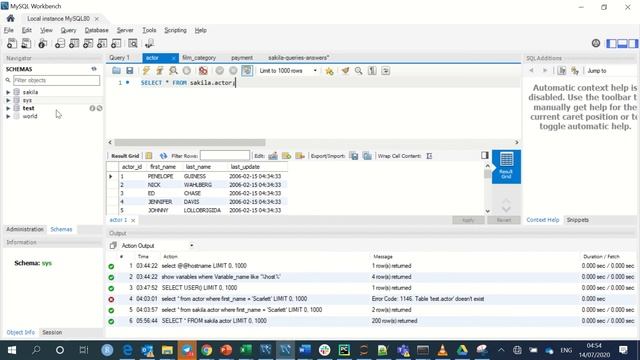Image resolution: width=640 pixels, height=360 pixels.
Task: Open the Action Output dropdown
Action: point(158,246)
